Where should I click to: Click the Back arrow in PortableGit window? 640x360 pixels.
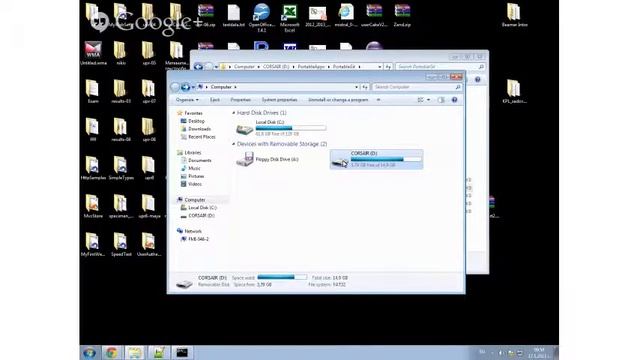pyautogui.click(x=198, y=67)
